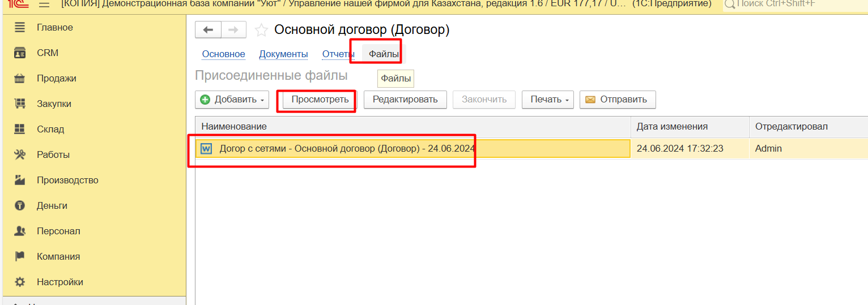Screen dimensions: 868x305
Task: Open the Настройки section
Action: [60, 282]
